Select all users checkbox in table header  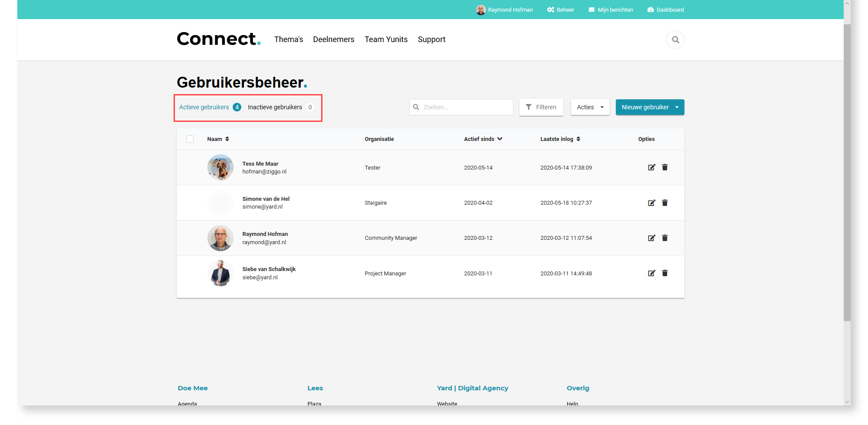click(x=190, y=139)
